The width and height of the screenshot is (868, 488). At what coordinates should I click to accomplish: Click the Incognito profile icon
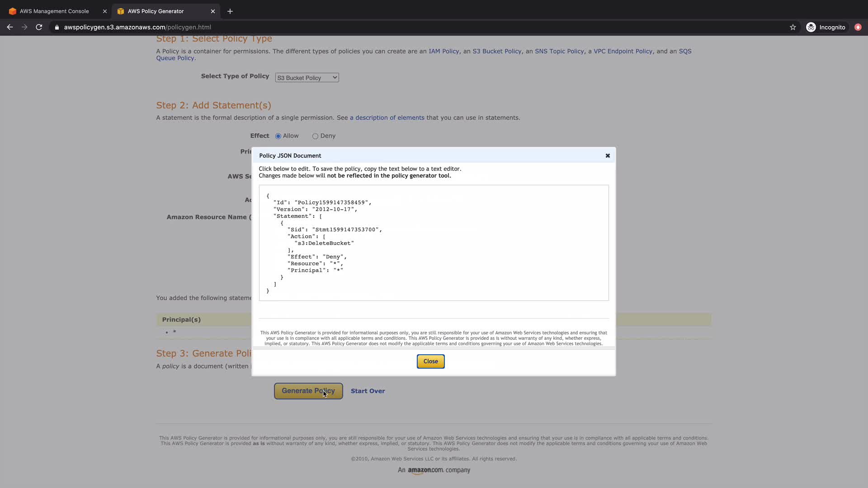pyautogui.click(x=811, y=27)
